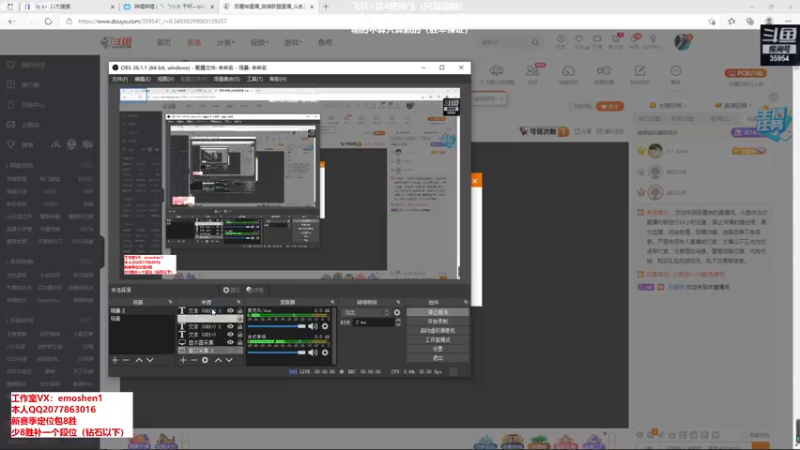Open the 编辑(E) menu in OBS
Viewport: 800px width, 450px height.
pos(142,79)
